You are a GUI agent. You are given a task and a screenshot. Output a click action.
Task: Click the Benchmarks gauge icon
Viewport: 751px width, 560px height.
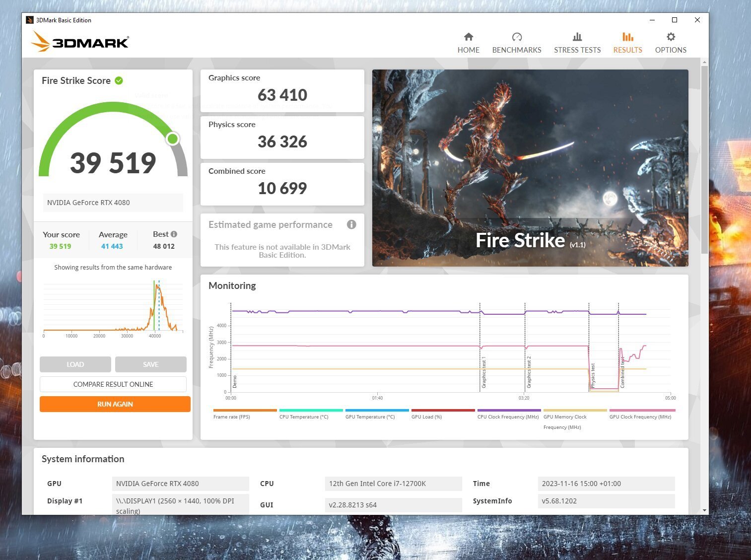(517, 37)
